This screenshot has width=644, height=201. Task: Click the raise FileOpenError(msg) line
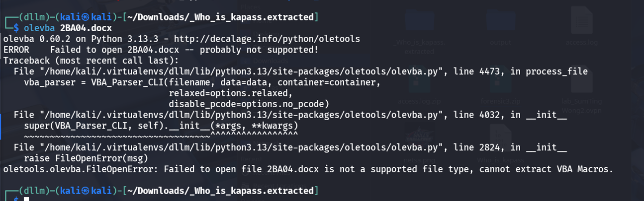tap(86, 159)
